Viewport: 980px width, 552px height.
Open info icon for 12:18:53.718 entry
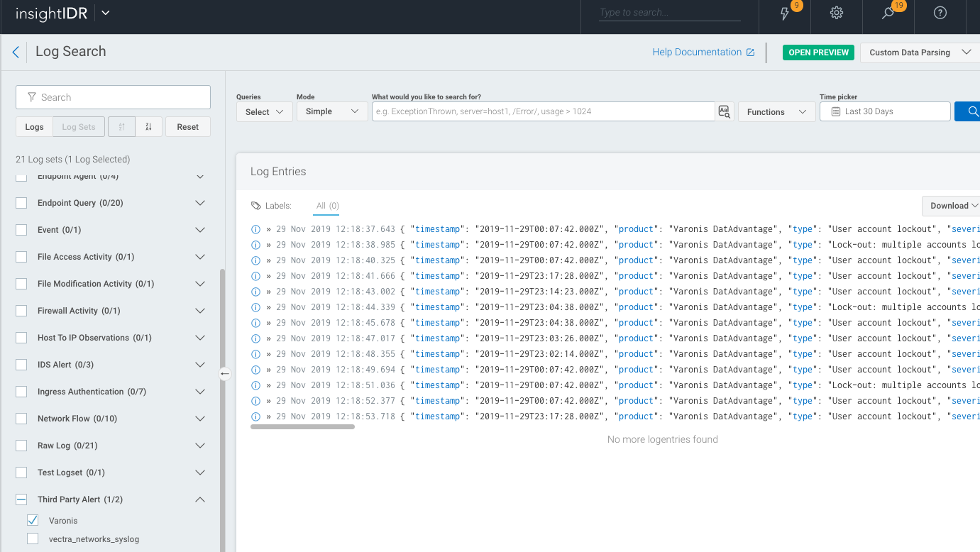(x=256, y=416)
